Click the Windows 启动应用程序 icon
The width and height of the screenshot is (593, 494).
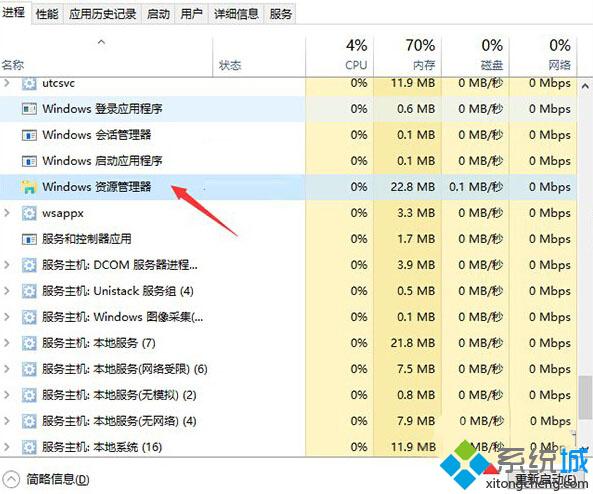pyautogui.click(x=29, y=161)
